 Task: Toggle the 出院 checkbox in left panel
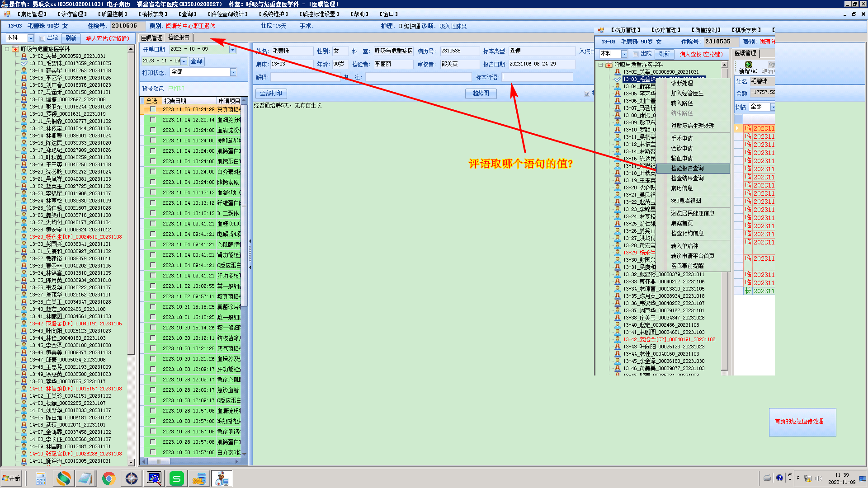click(x=42, y=38)
